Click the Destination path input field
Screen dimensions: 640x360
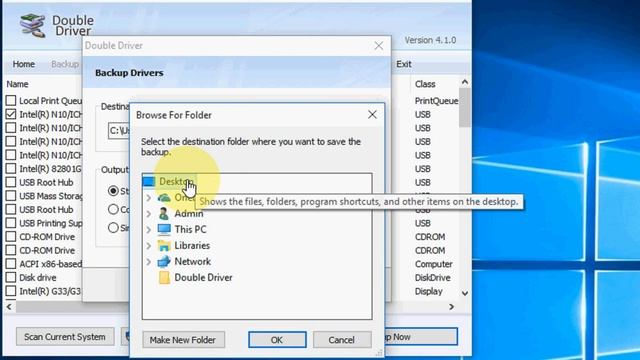119,131
